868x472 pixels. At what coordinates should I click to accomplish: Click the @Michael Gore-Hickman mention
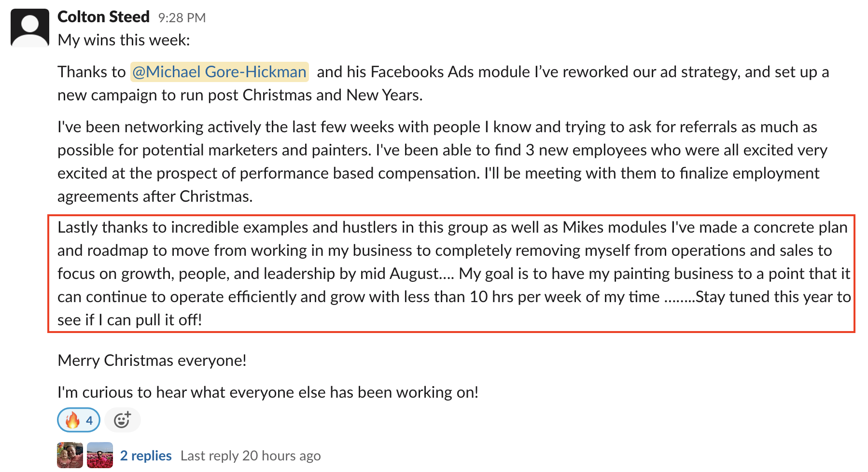tap(220, 72)
